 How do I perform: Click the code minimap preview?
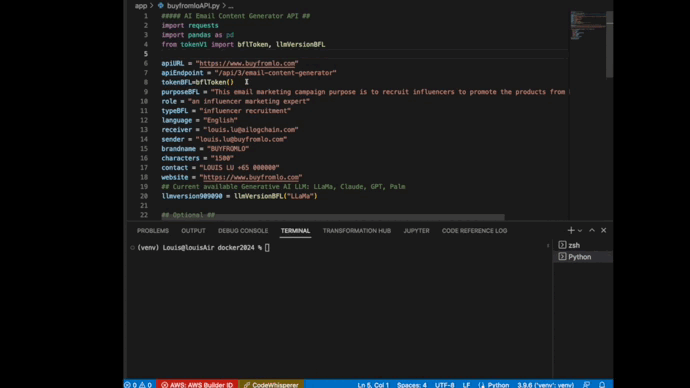pyautogui.click(x=587, y=26)
